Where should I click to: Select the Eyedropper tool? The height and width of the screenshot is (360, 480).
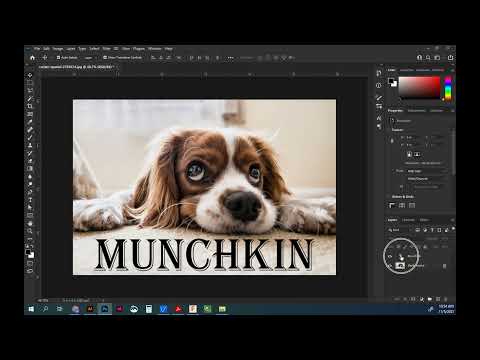[30, 122]
